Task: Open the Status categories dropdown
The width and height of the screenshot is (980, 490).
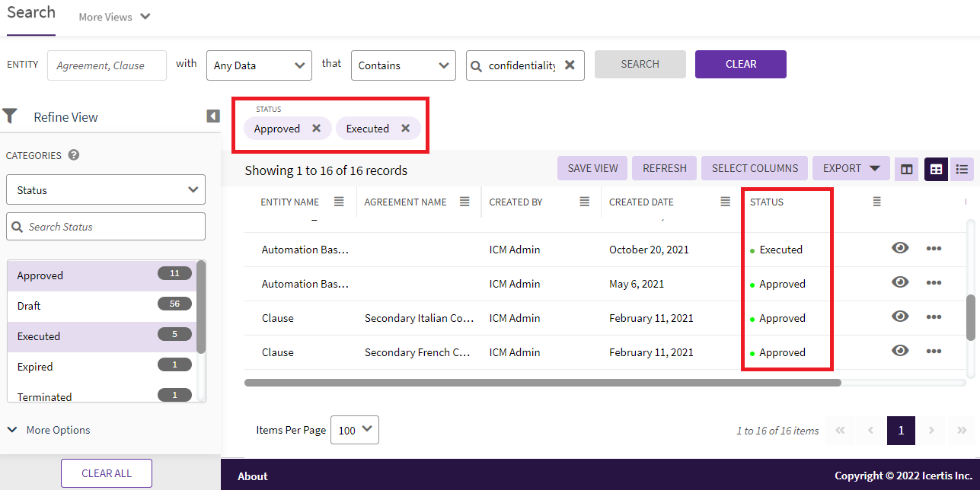Action: pos(106,190)
